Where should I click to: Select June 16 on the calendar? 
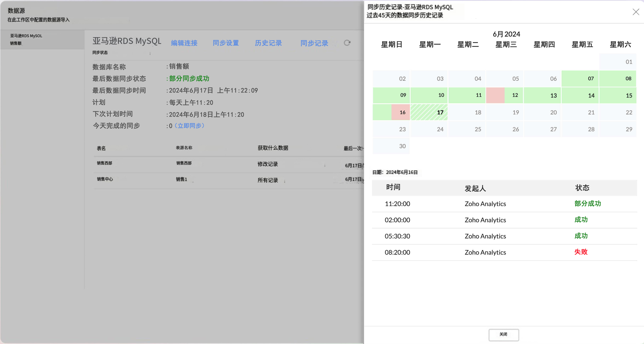click(391, 112)
